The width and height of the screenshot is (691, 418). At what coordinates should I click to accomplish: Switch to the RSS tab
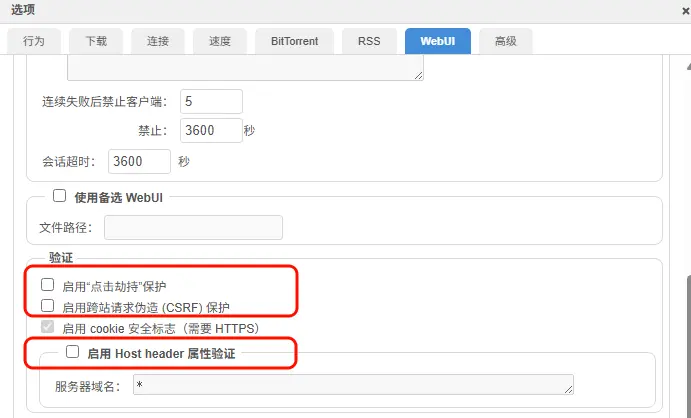[368, 41]
